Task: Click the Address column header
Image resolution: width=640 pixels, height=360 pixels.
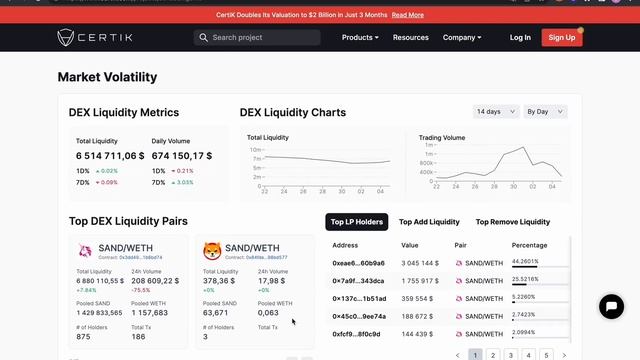Action: pos(345,245)
